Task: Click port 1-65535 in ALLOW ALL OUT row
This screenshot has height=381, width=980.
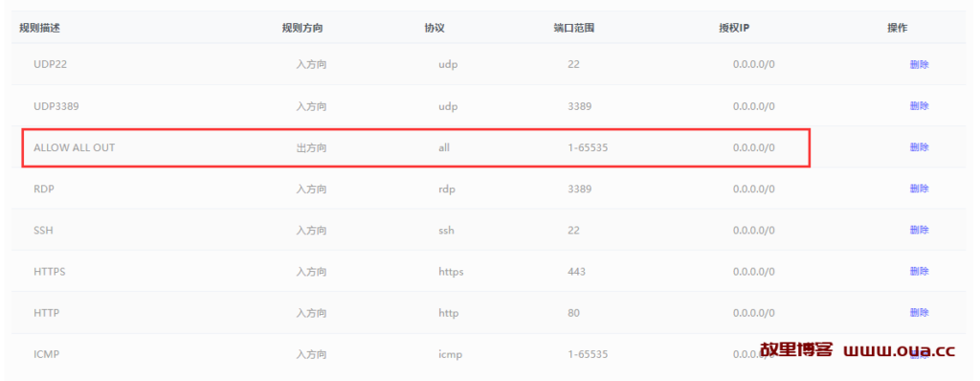Action: (588, 147)
